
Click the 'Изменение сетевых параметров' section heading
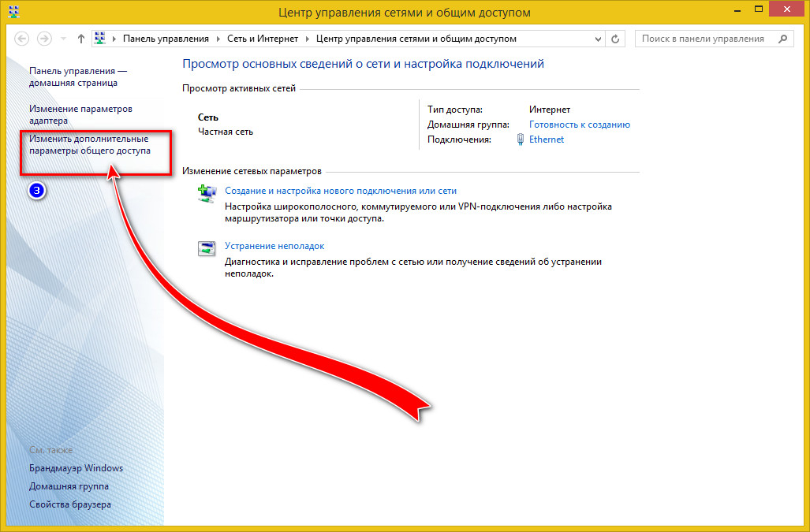point(252,171)
